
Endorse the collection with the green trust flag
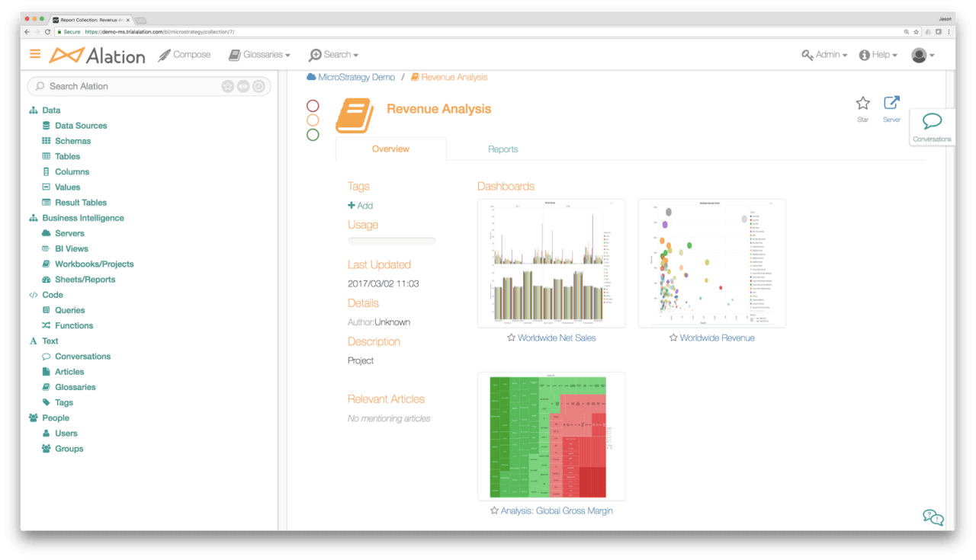(x=313, y=135)
